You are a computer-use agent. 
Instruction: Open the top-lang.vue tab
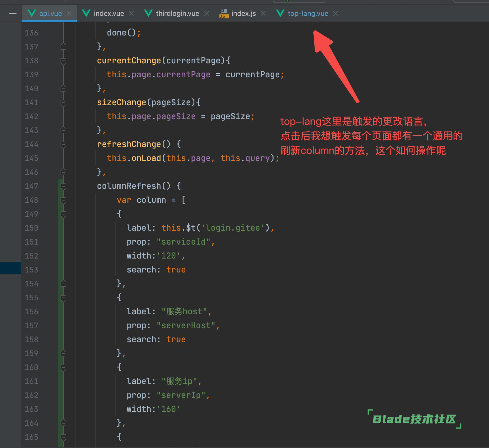[308, 13]
